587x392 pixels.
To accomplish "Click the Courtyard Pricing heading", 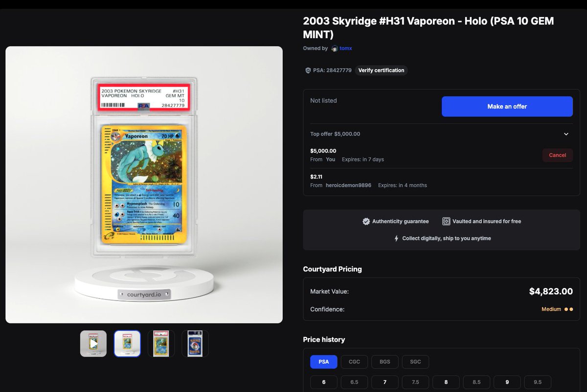I will click(332, 269).
